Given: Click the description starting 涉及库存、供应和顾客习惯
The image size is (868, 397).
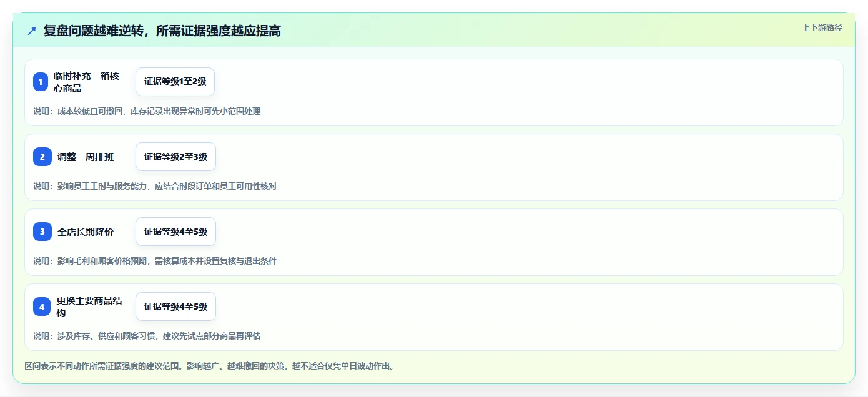Looking at the screenshot, I should coord(147,336).
